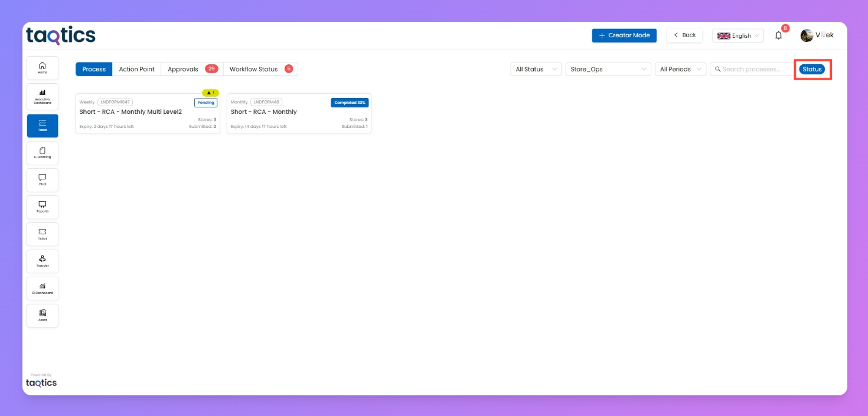
Task: Click 'Submitted: 0' on the weekly card
Action: click(x=203, y=126)
